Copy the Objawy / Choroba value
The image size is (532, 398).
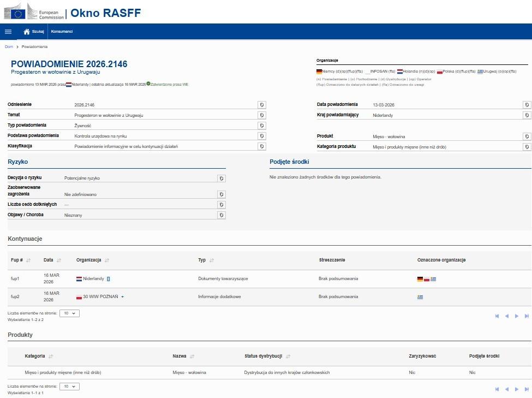222,215
